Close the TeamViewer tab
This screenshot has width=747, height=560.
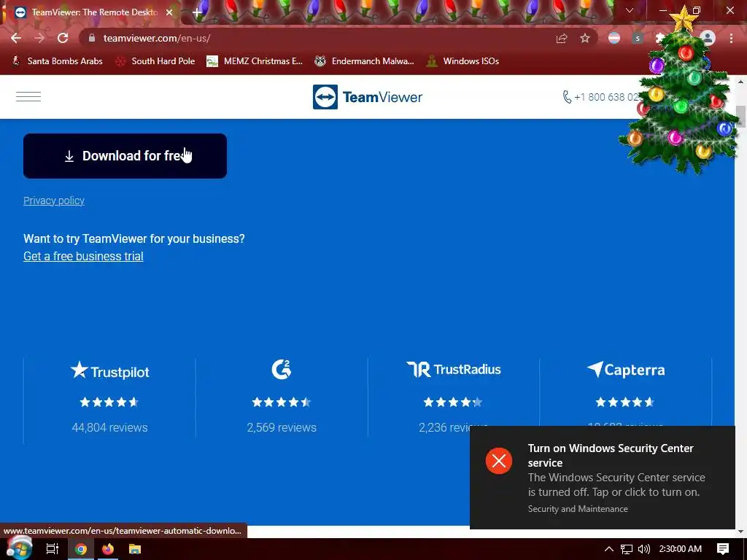(x=169, y=12)
